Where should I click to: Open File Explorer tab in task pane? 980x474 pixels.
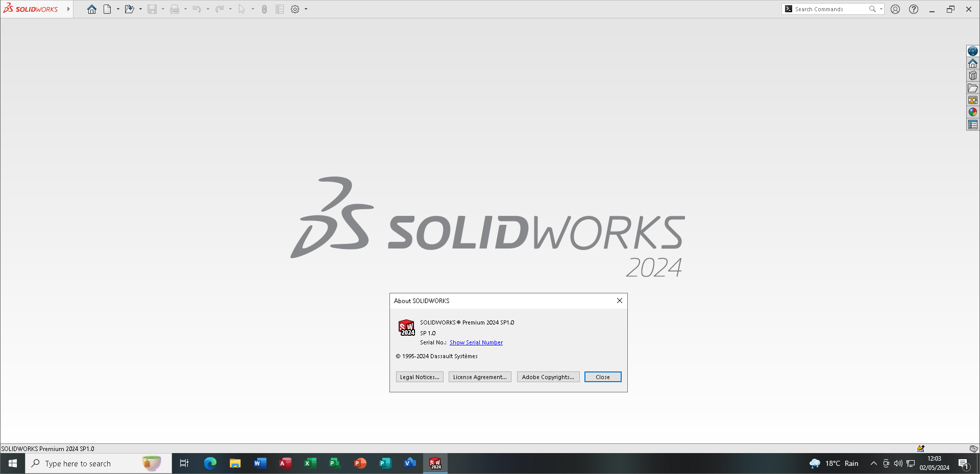click(x=973, y=88)
